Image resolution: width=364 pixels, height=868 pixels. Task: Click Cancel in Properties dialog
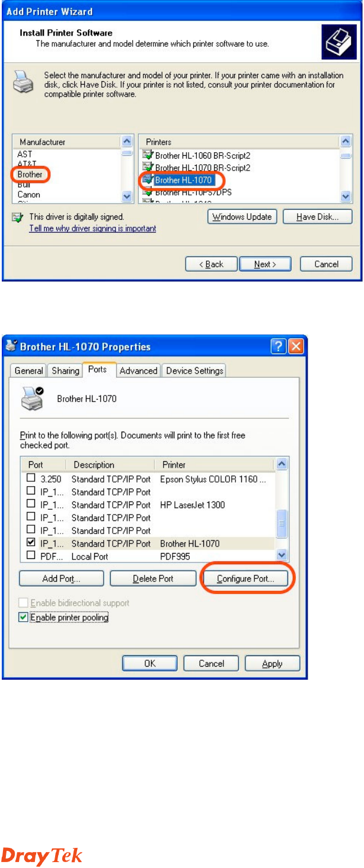pyautogui.click(x=212, y=663)
